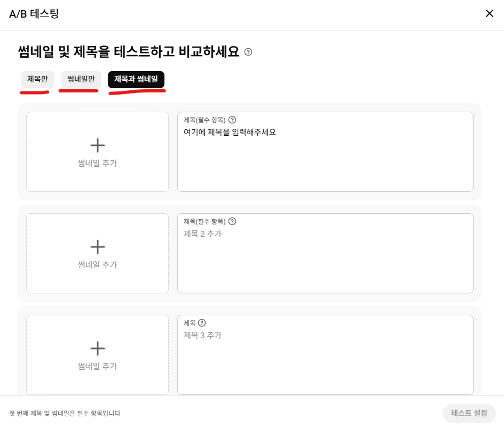This screenshot has height=427, width=504.
Task: Click the 썸네일 추가 label in the first card
Action: coord(98,163)
